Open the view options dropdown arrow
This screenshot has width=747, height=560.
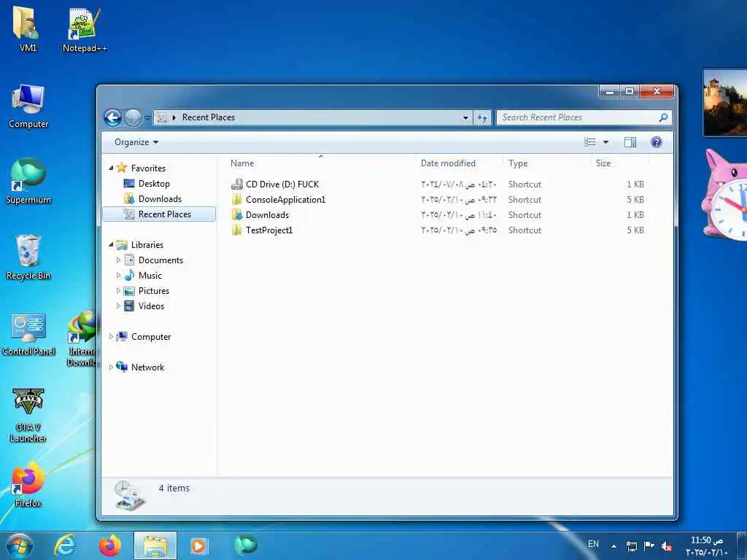click(x=605, y=142)
